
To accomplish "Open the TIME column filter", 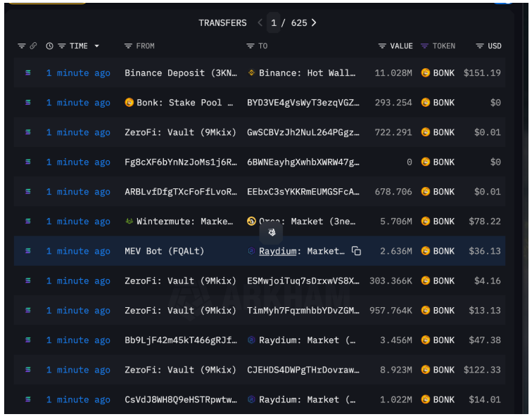I will pyautogui.click(x=62, y=46).
